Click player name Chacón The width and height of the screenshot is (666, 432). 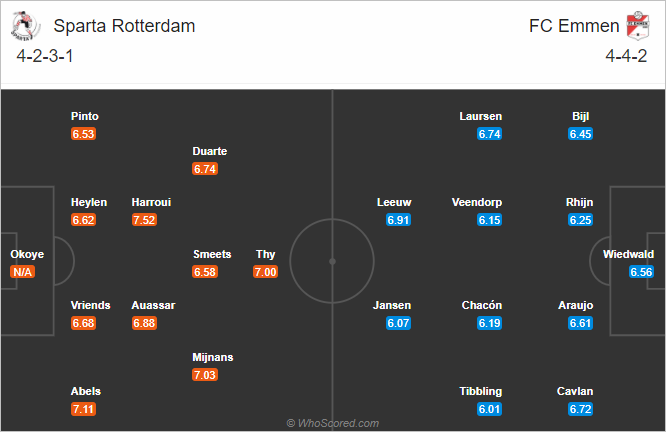[482, 305]
